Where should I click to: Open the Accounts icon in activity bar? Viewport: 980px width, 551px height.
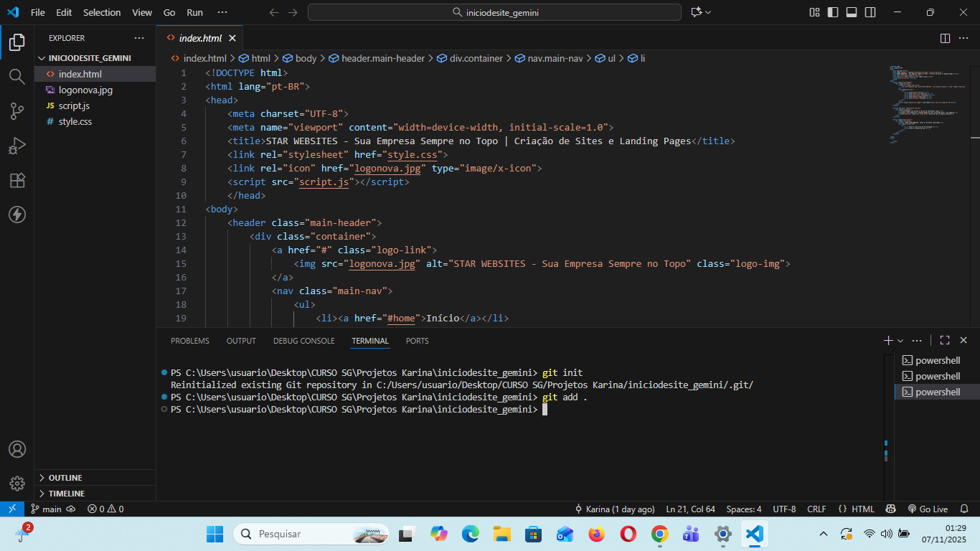[x=17, y=449]
